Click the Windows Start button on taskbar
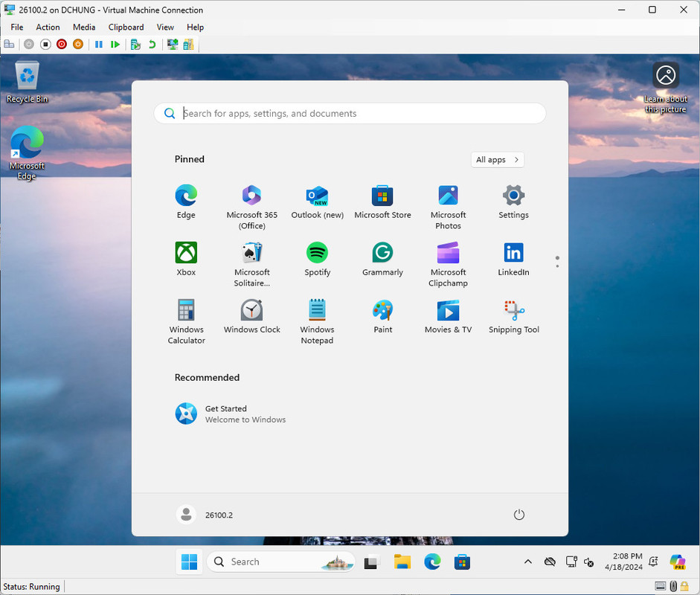 coord(189,562)
